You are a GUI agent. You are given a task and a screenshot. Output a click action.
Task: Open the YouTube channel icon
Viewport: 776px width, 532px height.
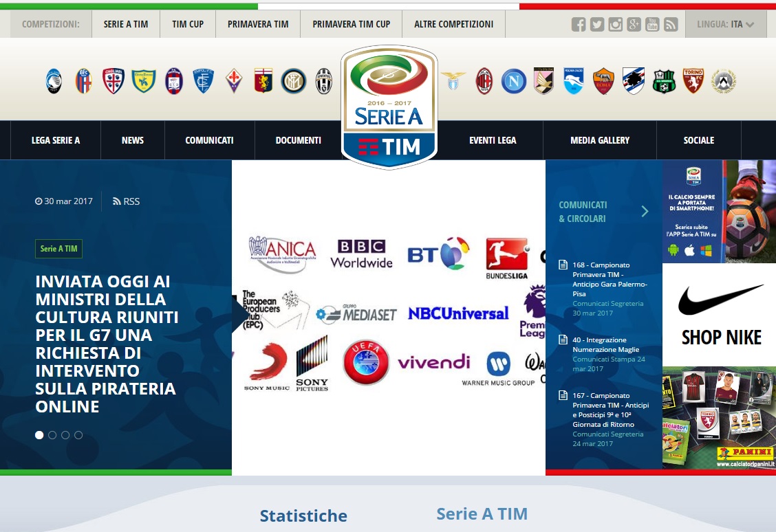[652, 24]
